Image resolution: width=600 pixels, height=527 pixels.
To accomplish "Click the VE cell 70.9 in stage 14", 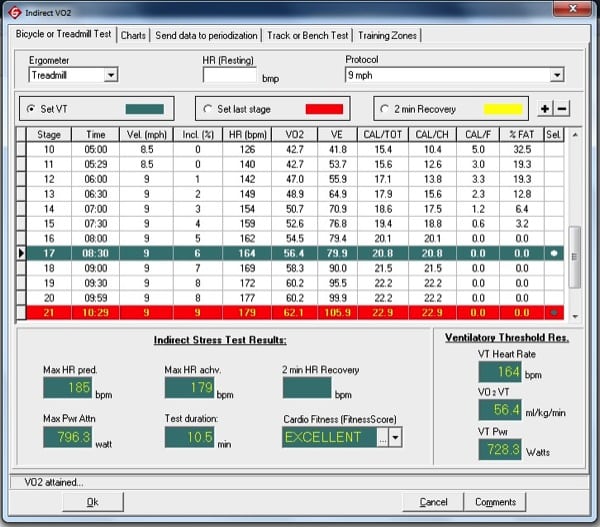I will pyautogui.click(x=337, y=209).
